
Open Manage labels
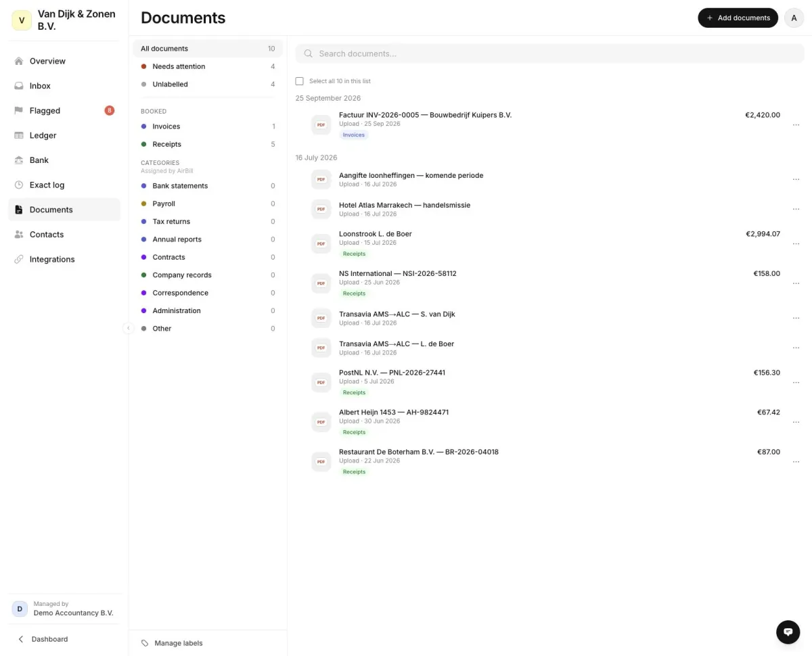tap(172, 643)
